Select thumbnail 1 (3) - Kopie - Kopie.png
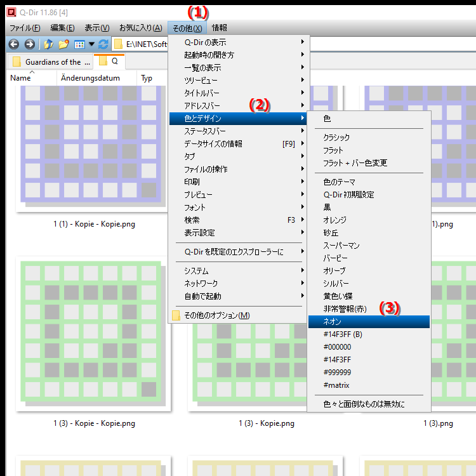476x476 pixels. (x=93, y=334)
